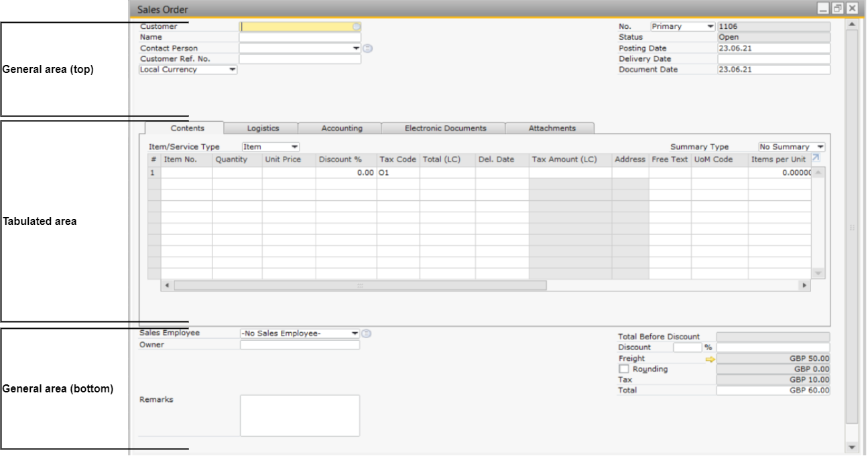The height and width of the screenshot is (456, 868).
Task: Click the round icon beside Contact Person
Action: (x=367, y=48)
